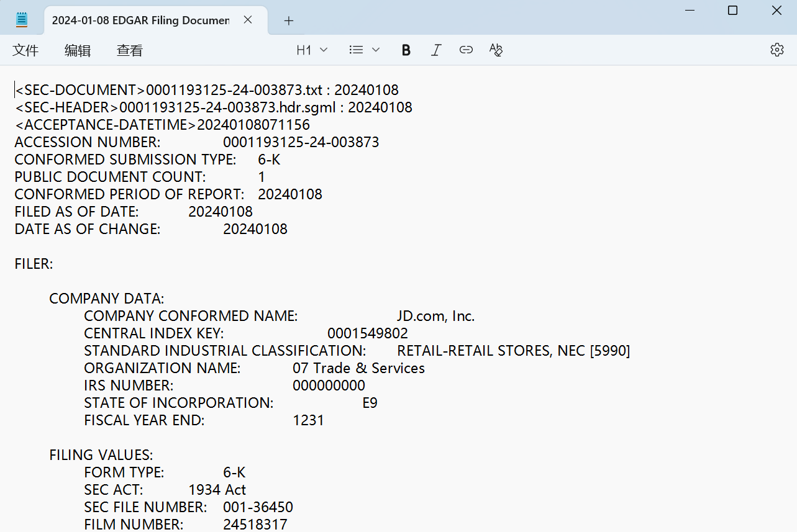This screenshot has height=532, width=797.
Task: Click the IRS number value 000000000
Action: pos(329,385)
